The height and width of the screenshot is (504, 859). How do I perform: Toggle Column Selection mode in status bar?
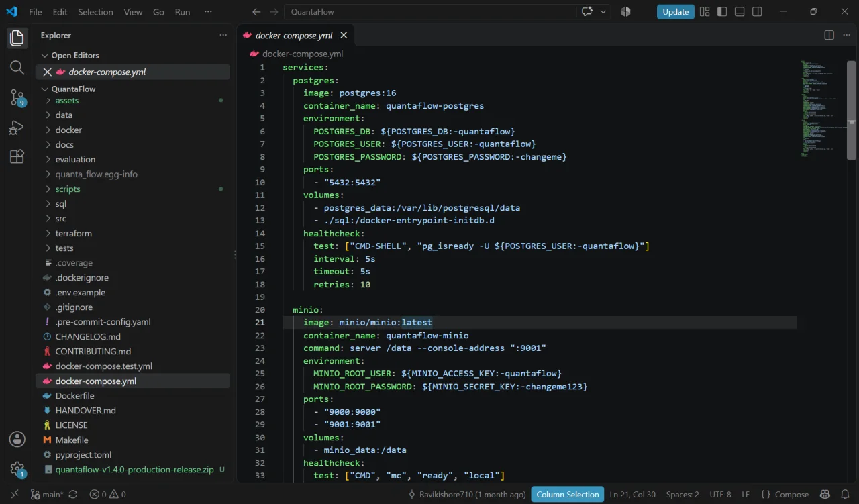[x=568, y=495]
